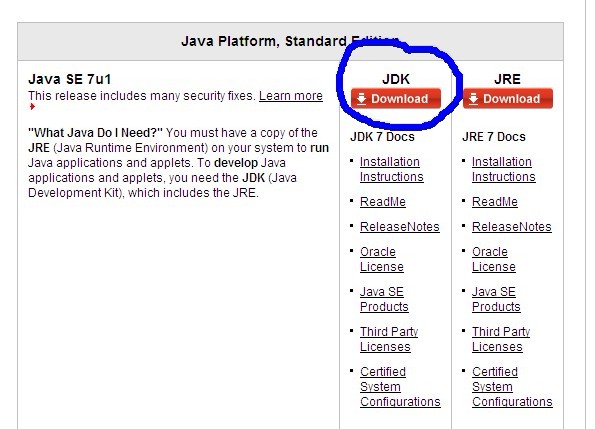Open the JRE ReadMe link
Screen dimensions: 595x429
click(x=494, y=202)
